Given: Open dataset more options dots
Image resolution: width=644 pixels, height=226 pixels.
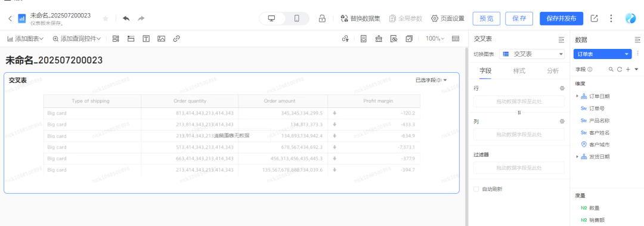Looking at the screenshot, I should (x=637, y=54).
